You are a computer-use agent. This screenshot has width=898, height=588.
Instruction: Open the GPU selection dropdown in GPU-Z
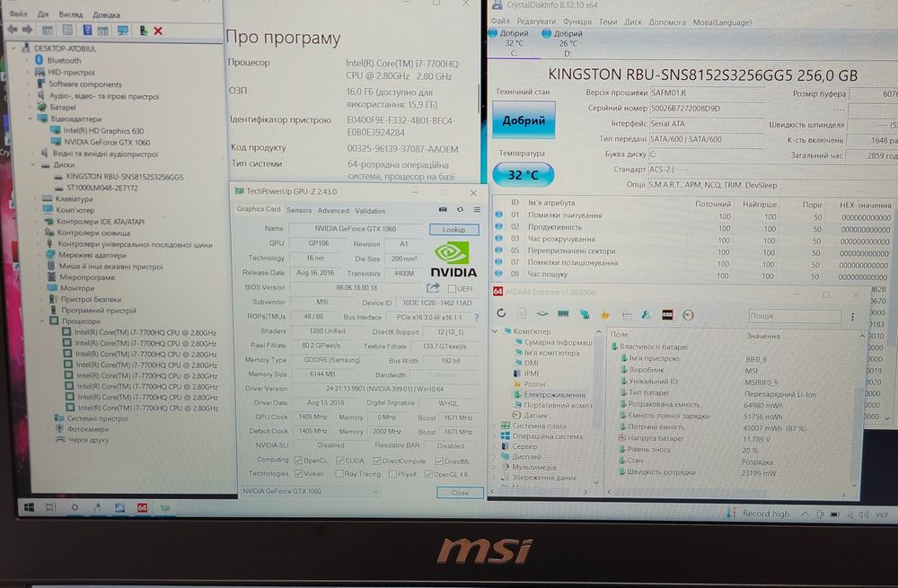coord(311,491)
